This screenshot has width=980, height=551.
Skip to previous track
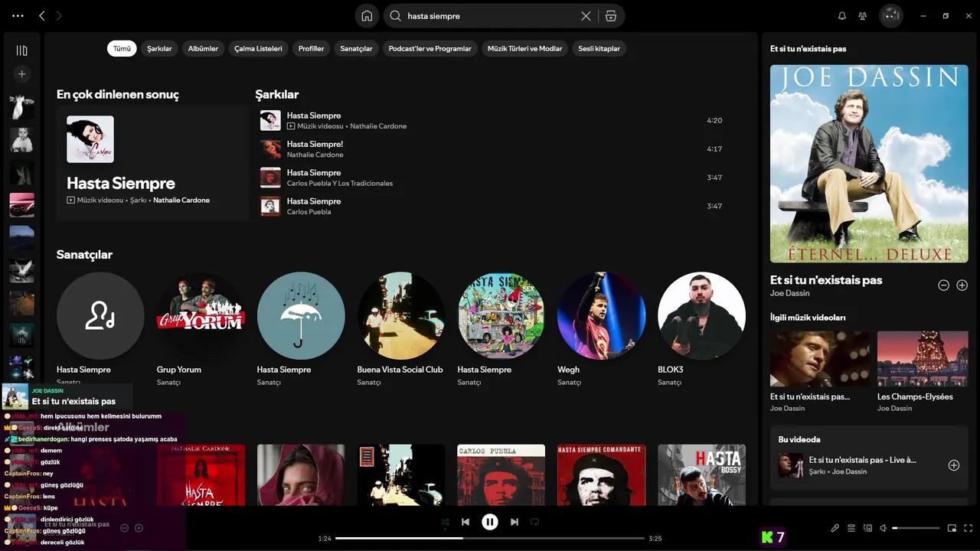click(465, 522)
